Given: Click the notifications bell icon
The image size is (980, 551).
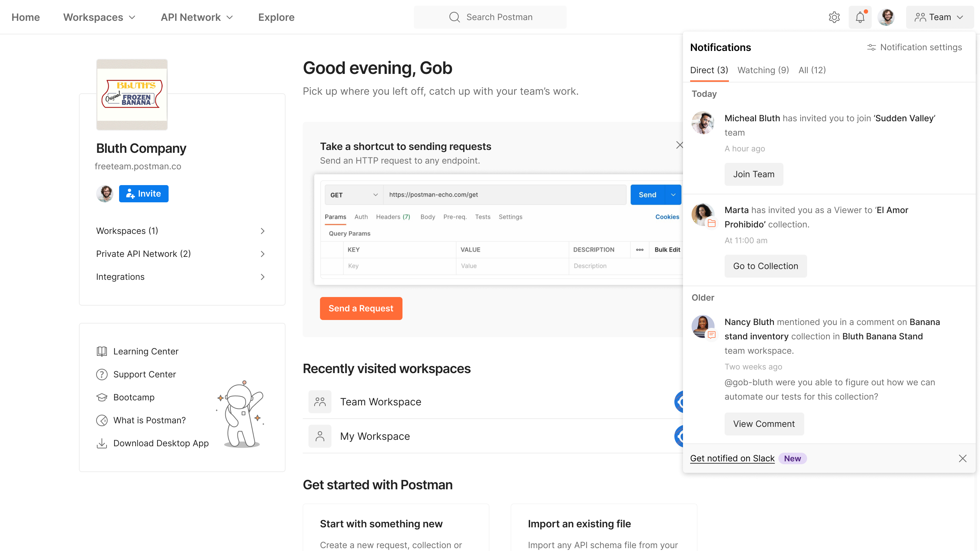Looking at the screenshot, I should pyautogui.click(x=860, y=17).
